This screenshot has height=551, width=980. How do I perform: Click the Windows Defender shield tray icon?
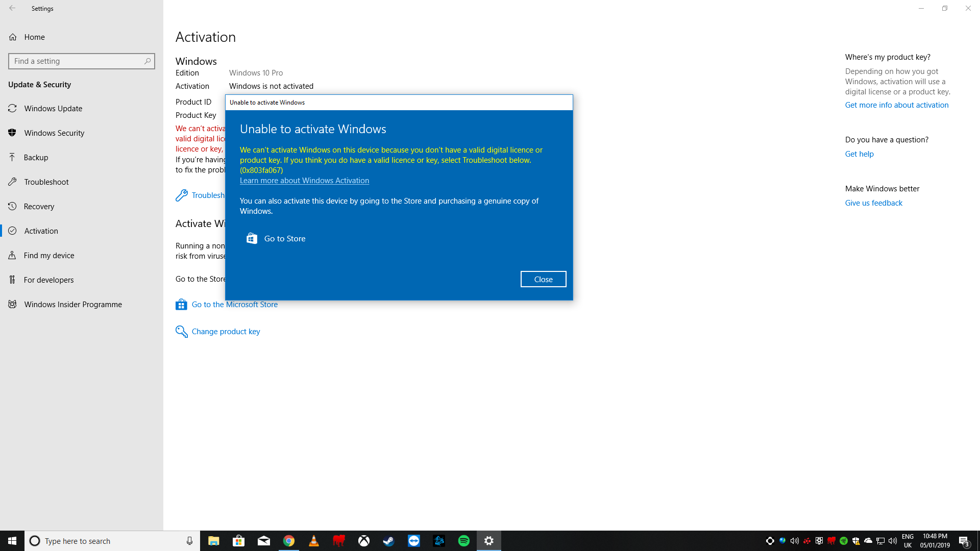(x=856, y=541)
